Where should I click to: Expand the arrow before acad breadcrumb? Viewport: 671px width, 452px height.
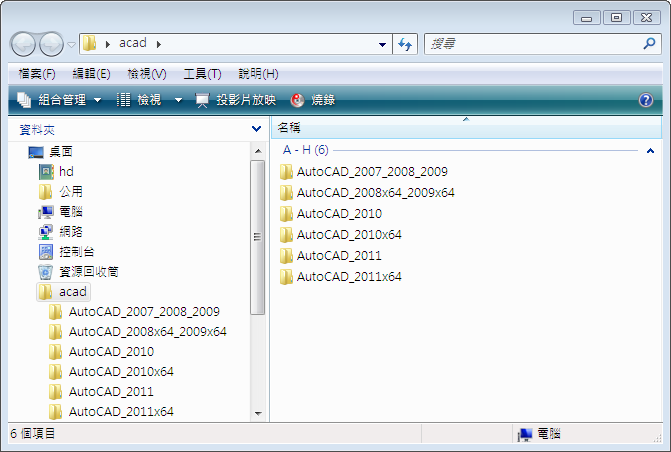point(108,44)
